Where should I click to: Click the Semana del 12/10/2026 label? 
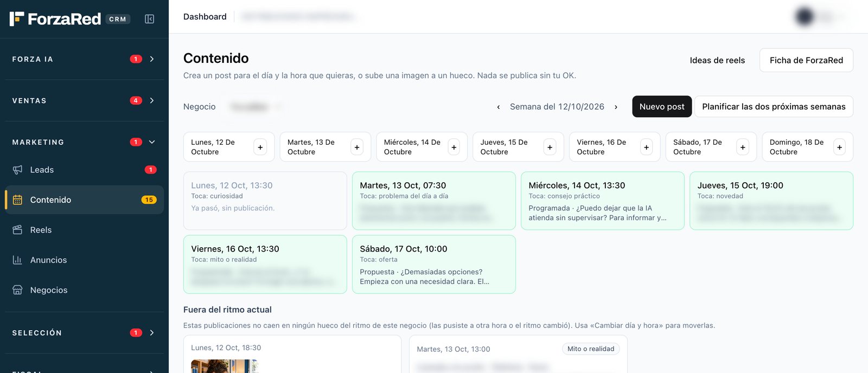557,107
